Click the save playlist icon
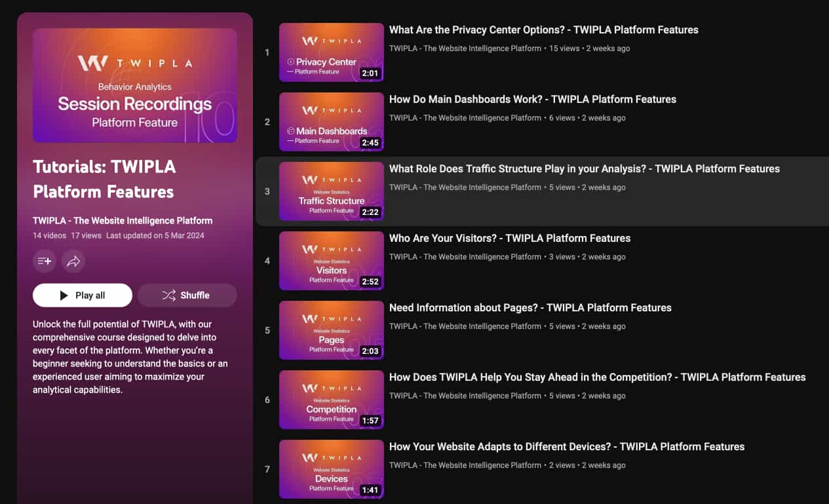The width and height of the screenshot is (829, 504). 45,261
